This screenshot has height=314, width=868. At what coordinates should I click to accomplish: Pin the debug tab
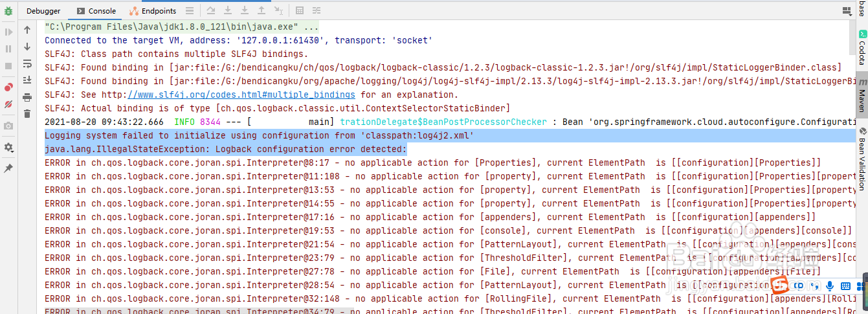click(x=8, y=168)
